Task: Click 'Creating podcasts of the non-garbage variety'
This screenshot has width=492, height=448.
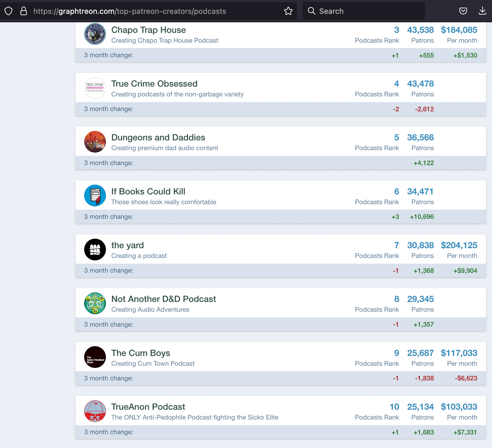Action: 177,94
